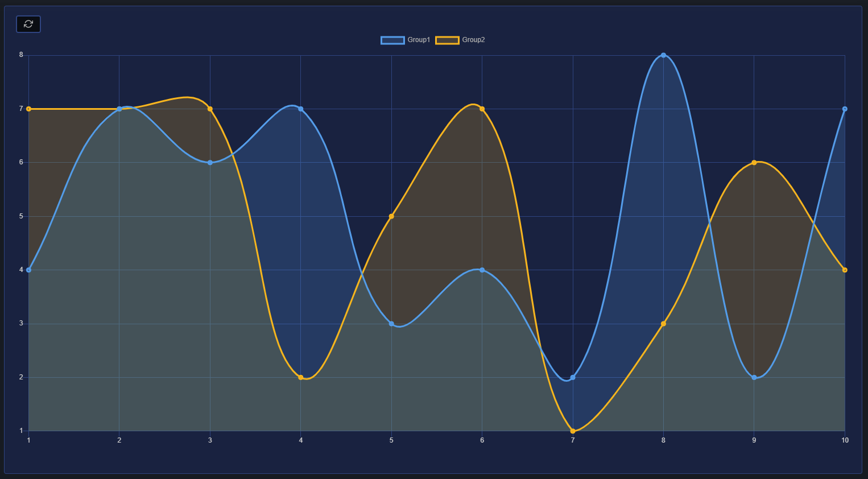This screenshot has width=868, height=479.
Task: Click y-axis tick label 8
Action: coord(21,55)
